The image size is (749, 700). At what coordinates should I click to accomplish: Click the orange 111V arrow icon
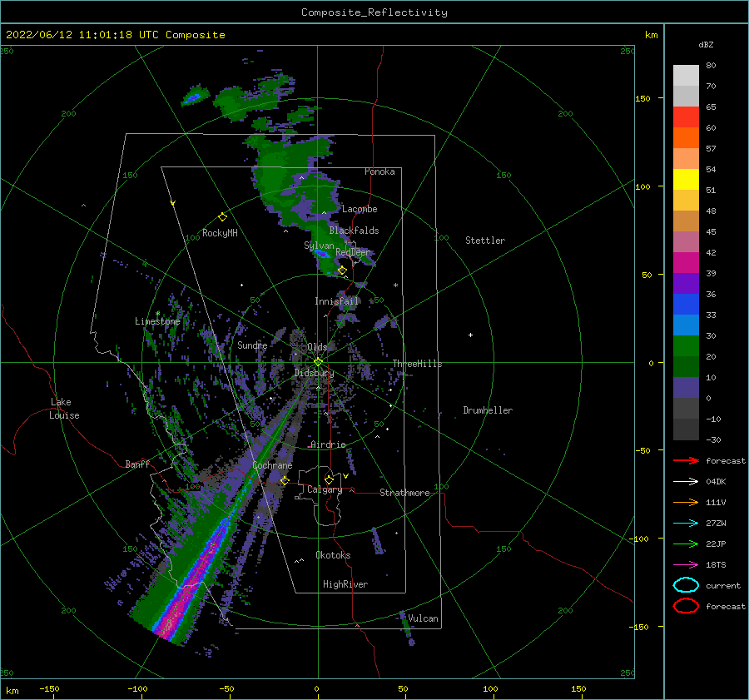pos(686,502)
